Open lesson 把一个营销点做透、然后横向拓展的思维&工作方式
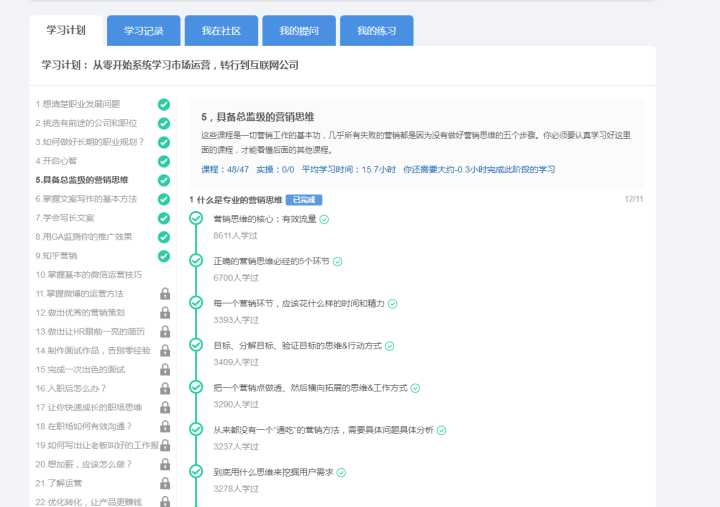 [310, 387]
